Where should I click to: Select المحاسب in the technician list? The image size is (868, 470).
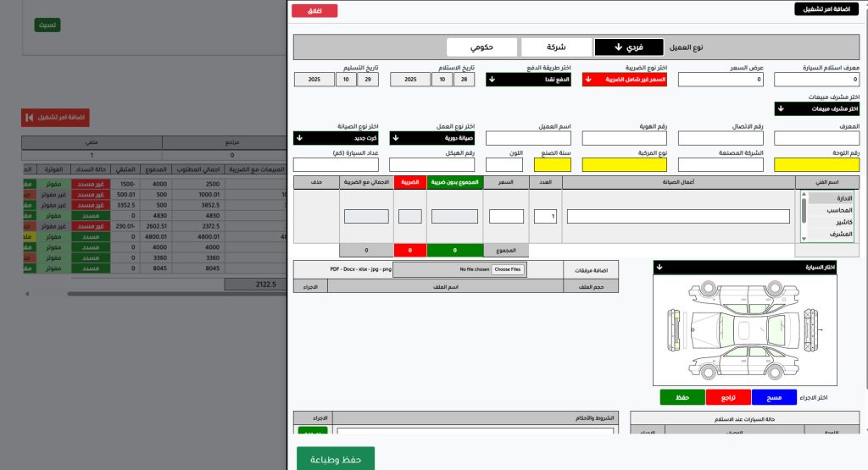pyautogui.click(x=829, y=210)
